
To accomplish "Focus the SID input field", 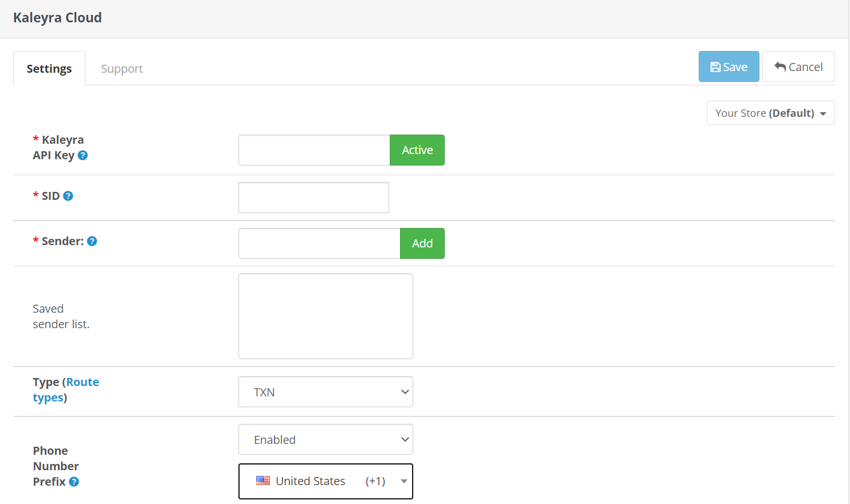I will [x=314, y=198].
